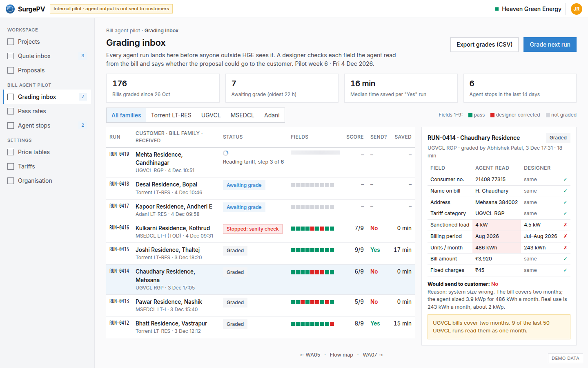Click the Price tables sidebar icon
The height and width of the screenshot is (368, 588).
(x=11, y=152)
